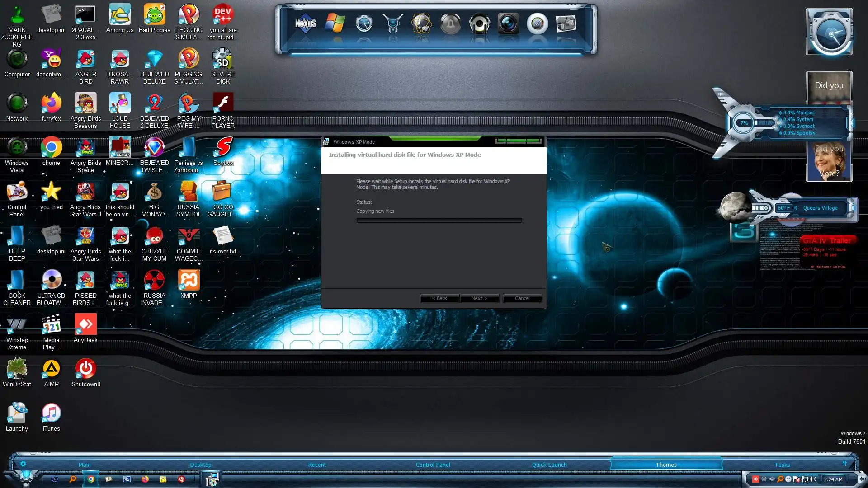Select the Control Panel shelf tab
The image size is (868, 488).
pyautogui.click(x=433, y=465)
